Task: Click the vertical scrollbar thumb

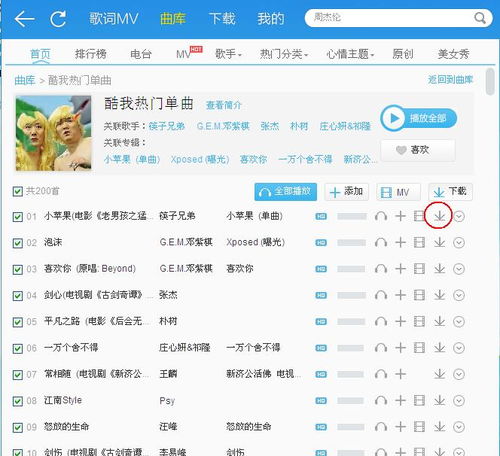Action: [490, 82]
